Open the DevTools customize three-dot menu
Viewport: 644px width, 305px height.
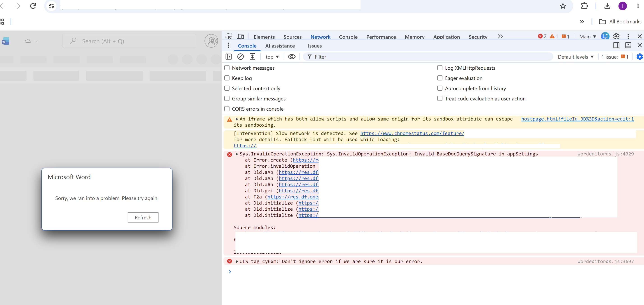point(628,36)
